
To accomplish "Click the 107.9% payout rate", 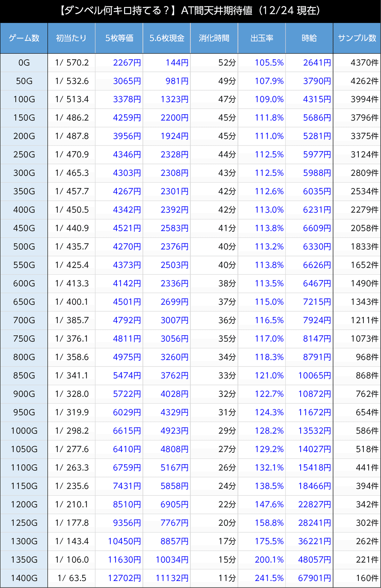I will click(x=269, y=81).
